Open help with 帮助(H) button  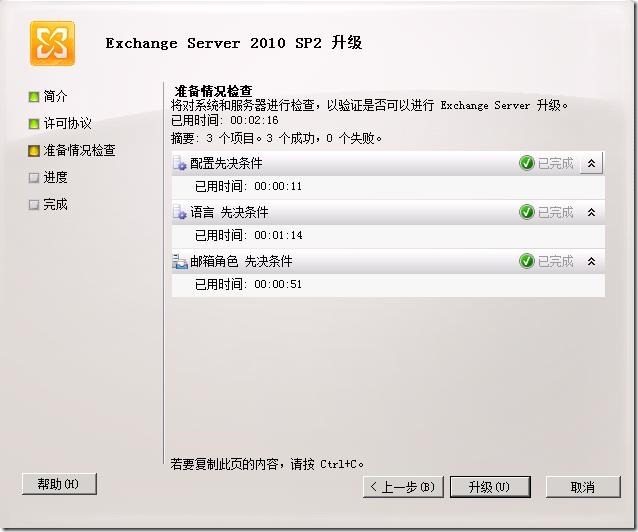pyautogui.click(x=59, y=484)
